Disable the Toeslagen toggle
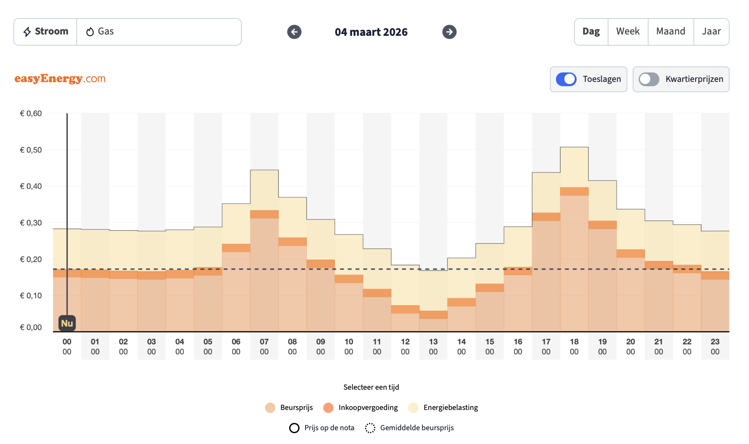The width and height of the screenshot is (749, 444). 566,79
